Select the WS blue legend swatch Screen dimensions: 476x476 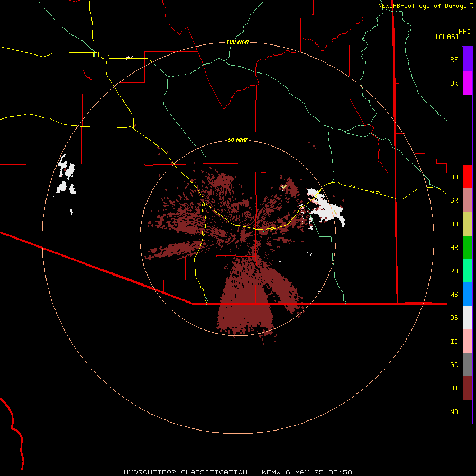point(467,294)
